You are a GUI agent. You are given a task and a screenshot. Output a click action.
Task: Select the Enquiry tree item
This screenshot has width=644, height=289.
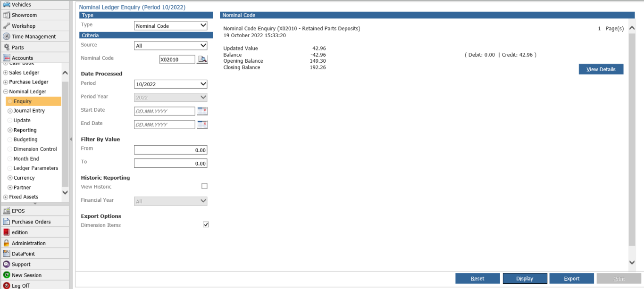(x=33, y=101)
